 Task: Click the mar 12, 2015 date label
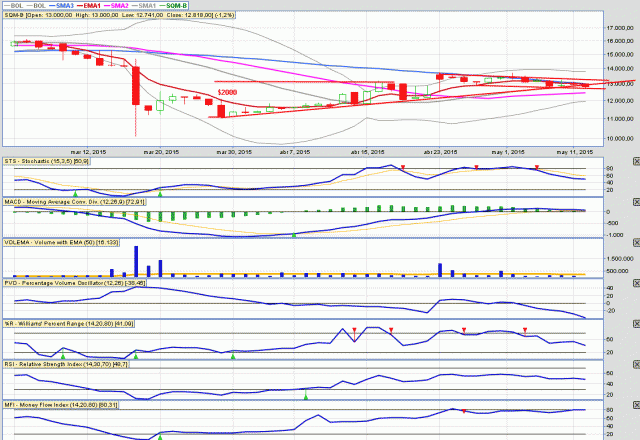88,152
